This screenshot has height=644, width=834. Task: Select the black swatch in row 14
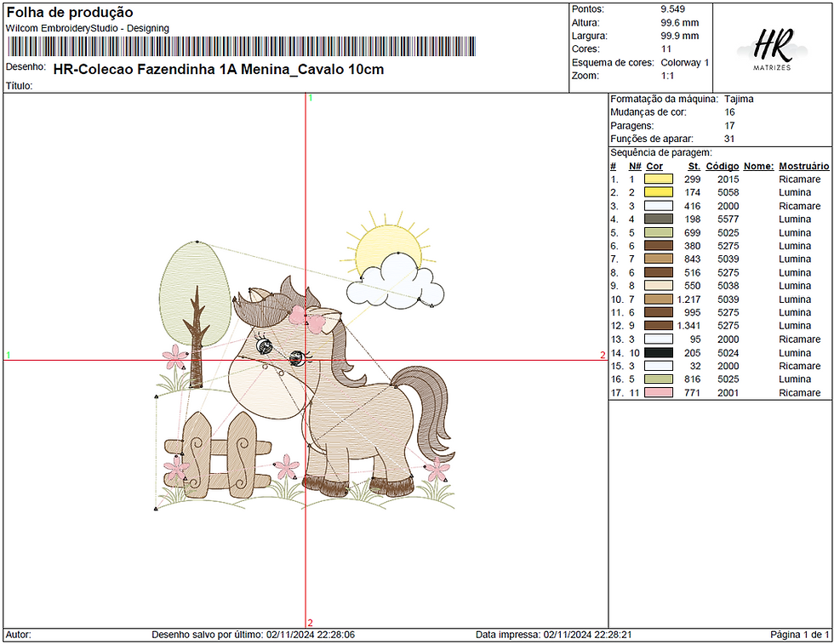point(659,352)
